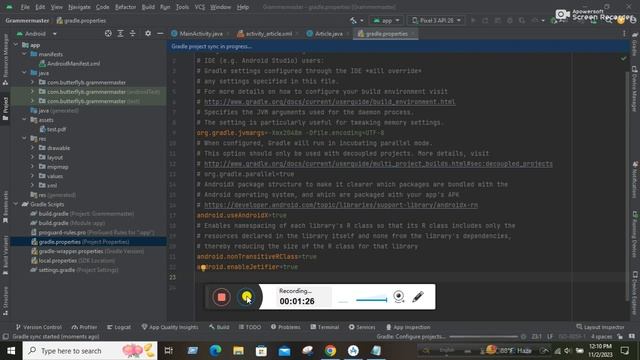The width and height of the screenshot is (640, 360).
Task: Open the Android project view dropdown
Action: pyautogui.click(x=36, y=33)
